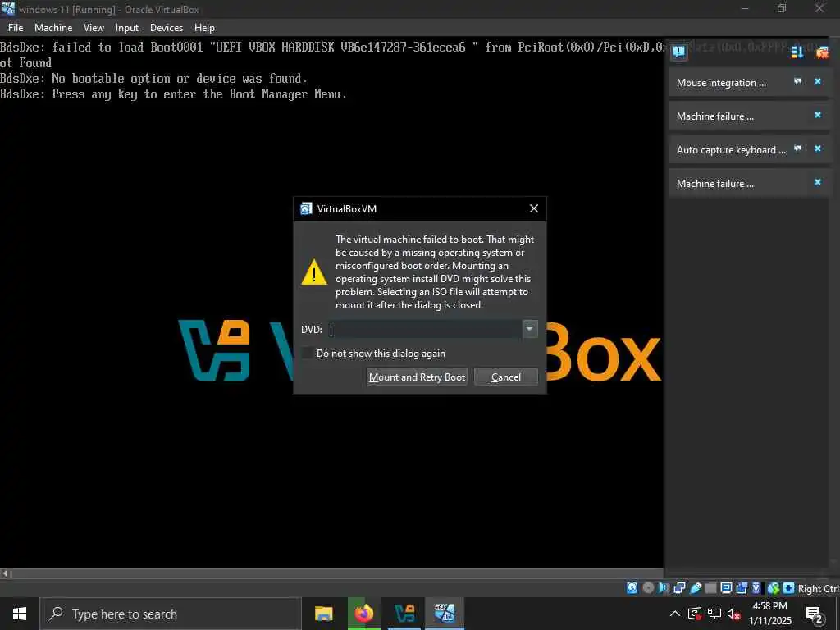Open File Explorer from the taskbar
This screenshot has width=840, height=630.
[x=323, y=614]
